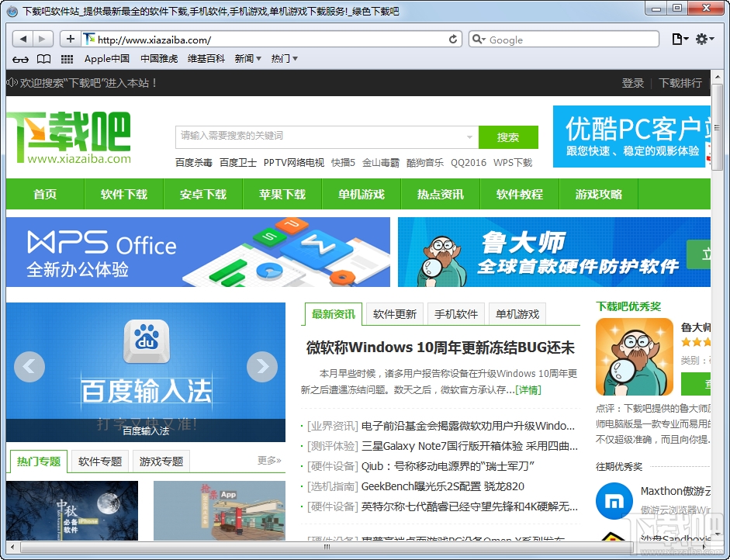Switch to the 软件专题 tab

coord(100,461)
